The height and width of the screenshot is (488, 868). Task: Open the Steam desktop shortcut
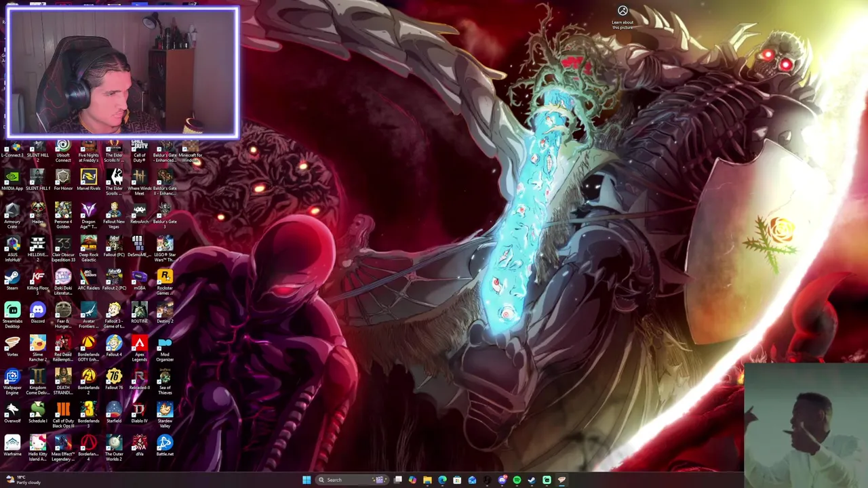[x=12, y=281]
